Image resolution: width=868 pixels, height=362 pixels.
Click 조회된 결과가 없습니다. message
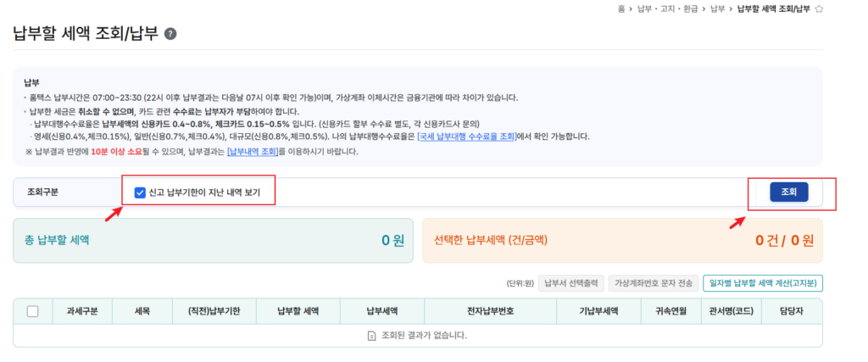pyautogui.click(x=424, y=336)
